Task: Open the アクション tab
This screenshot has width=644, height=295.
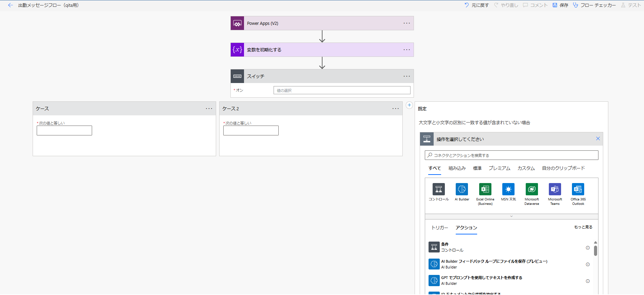Action: tap(466, 228)
